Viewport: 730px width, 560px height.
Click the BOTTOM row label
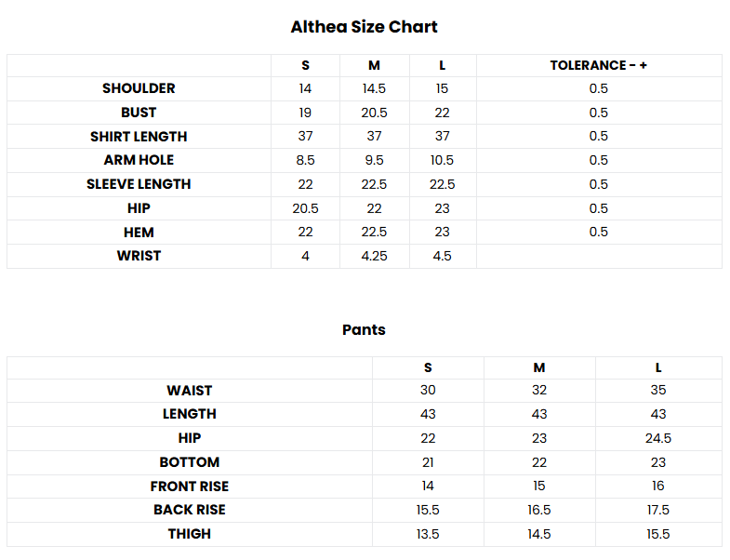[190, 462]
